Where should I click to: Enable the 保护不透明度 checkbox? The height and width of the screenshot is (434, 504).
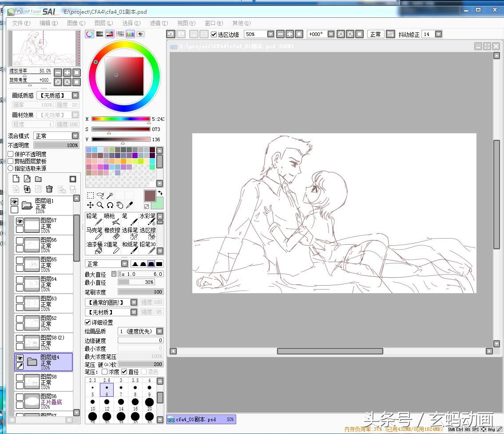pos(11,154)
